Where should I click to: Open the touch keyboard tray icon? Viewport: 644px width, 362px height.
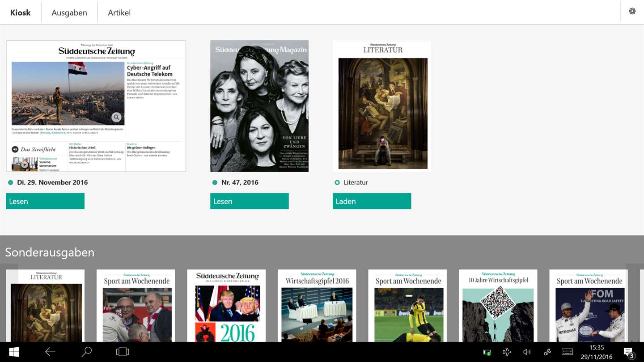[x=567, y=352]
